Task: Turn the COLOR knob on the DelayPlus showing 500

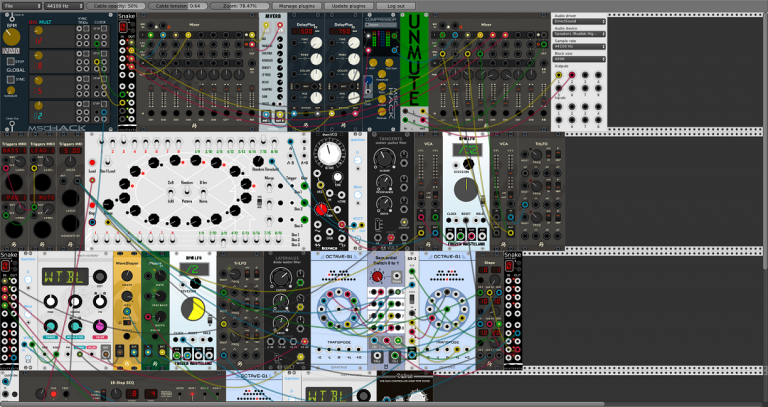Action: [x=316, y=74]
